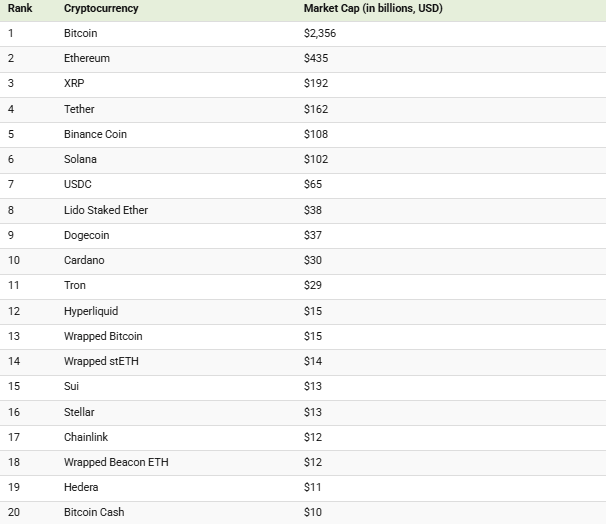Click the Chainlink entry
Image resolution: width=606 pixels, height=524 pixels.
(x=86, y=437)
